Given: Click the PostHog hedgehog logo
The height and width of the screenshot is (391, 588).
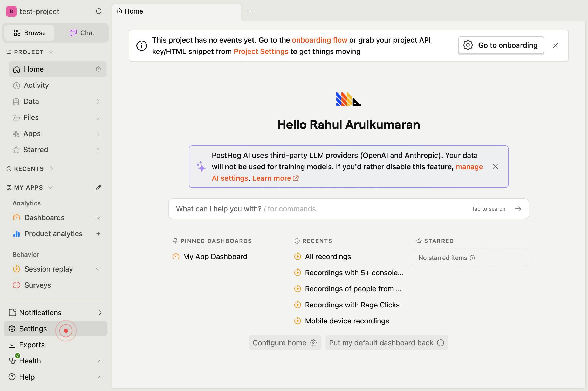Looking at the screenshot, I should (348, 99).
